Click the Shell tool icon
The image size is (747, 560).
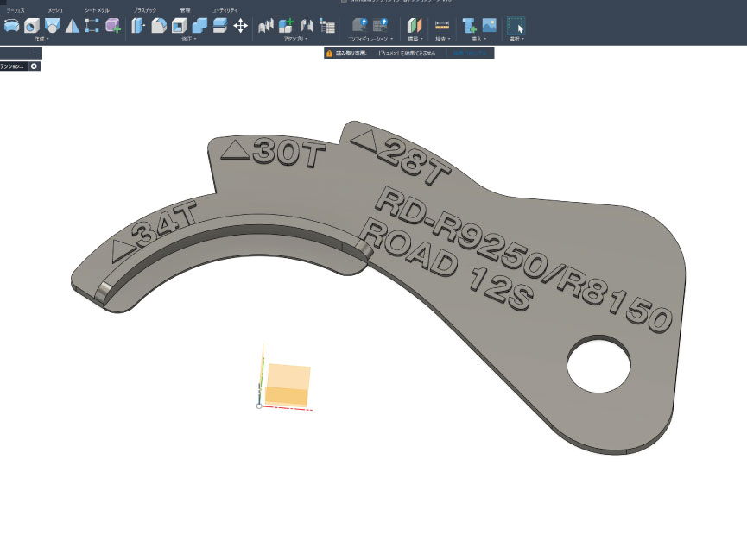[179, 26]
